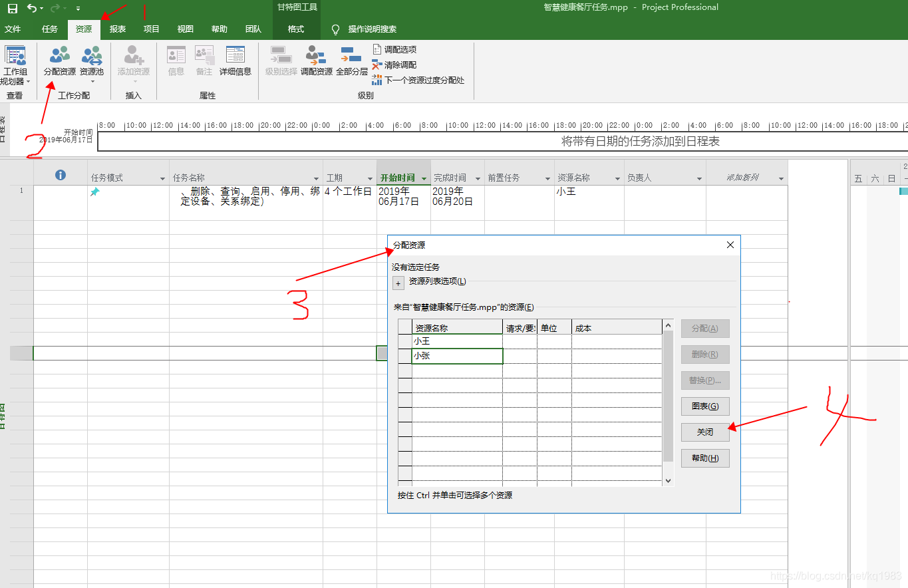
Task: Open the 开始时间 column dropdown
Action: tap(424, 178)
